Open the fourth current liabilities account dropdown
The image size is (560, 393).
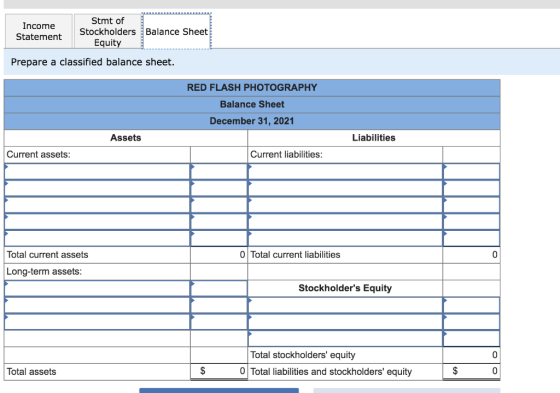[345, 222]
